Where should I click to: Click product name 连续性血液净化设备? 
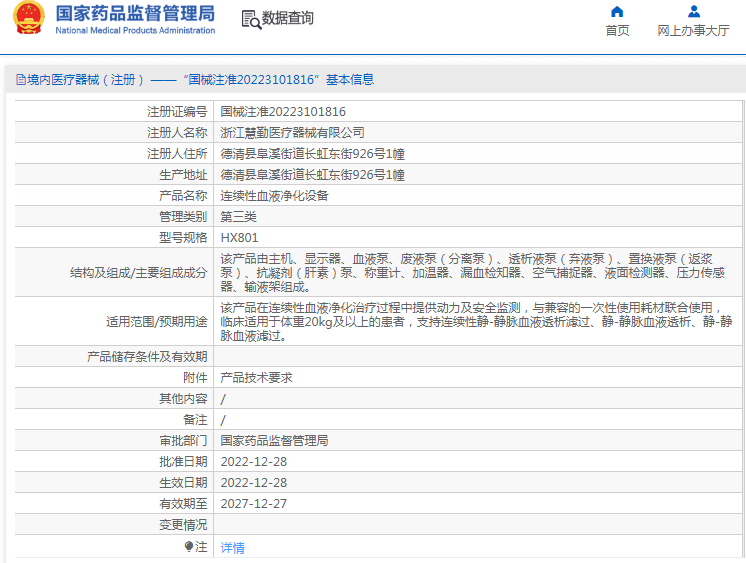[x=274, y=196]
